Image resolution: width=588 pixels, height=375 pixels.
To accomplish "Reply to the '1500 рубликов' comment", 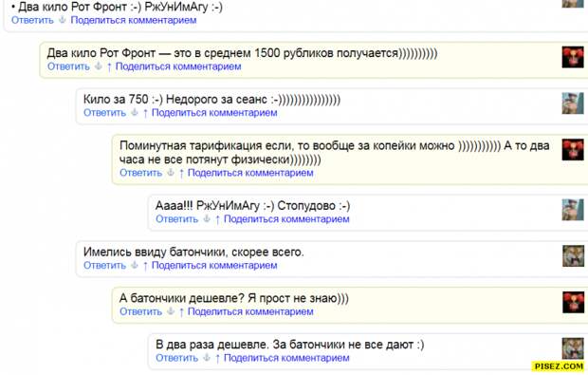I will pyautogui.click(x=68, y=66).
